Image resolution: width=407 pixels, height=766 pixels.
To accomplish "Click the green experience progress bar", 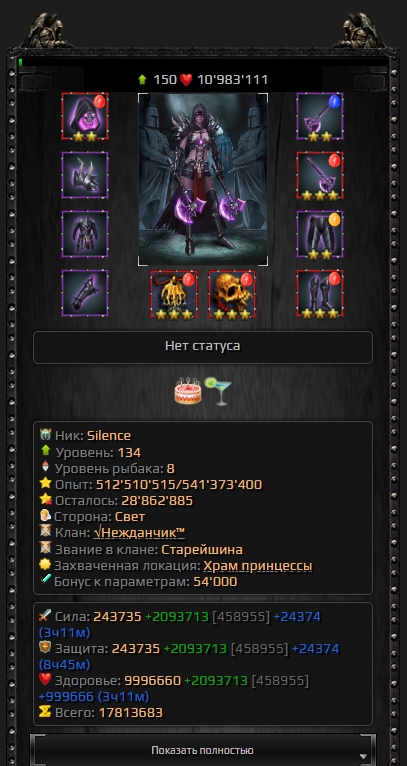I will pos(203,63).
